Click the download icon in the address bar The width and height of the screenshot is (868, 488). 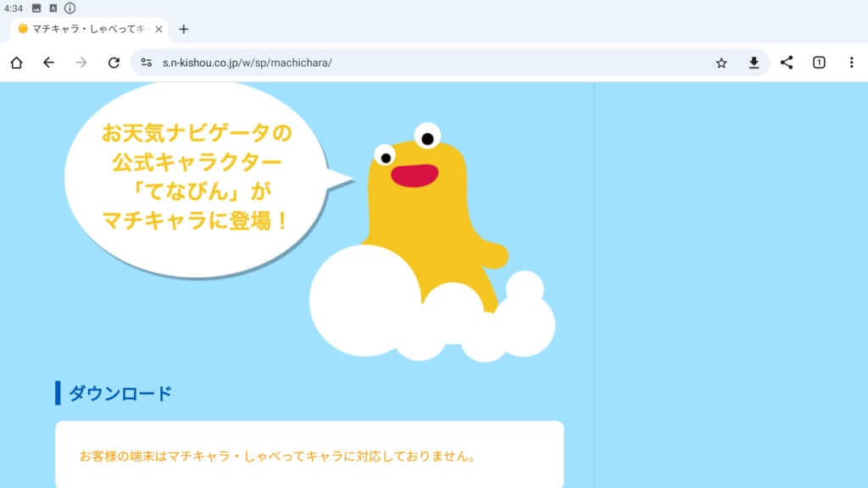[754, 63]
